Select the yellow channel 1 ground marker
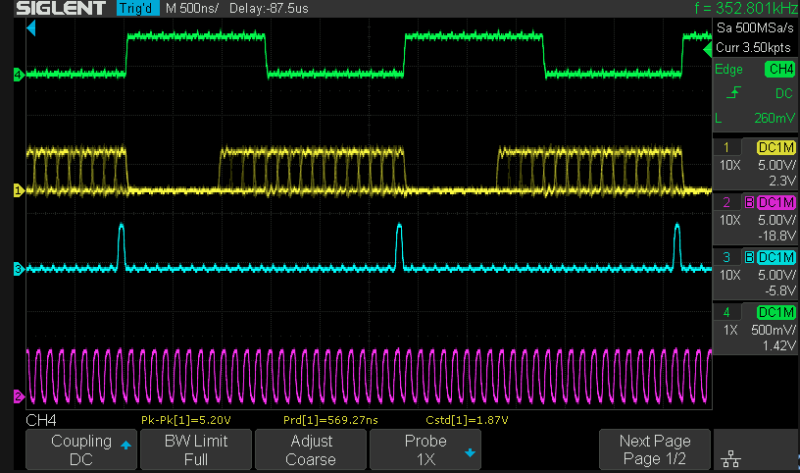 18,189
